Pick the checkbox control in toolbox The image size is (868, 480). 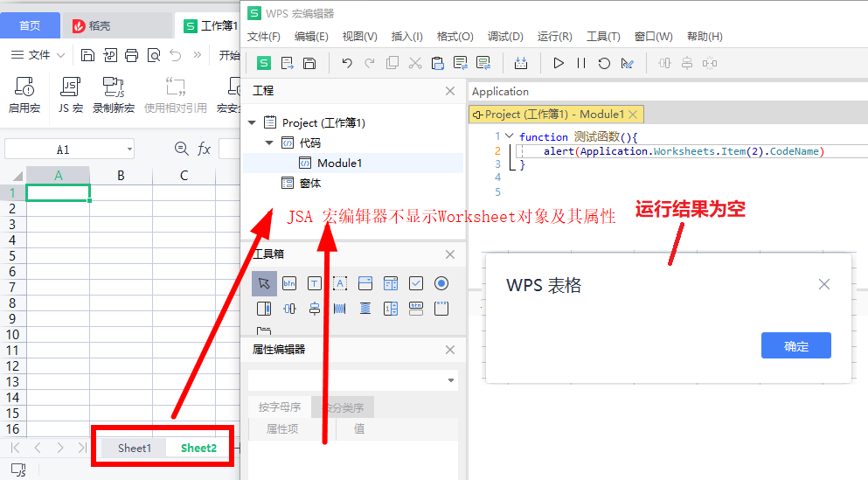coord(416,283)
